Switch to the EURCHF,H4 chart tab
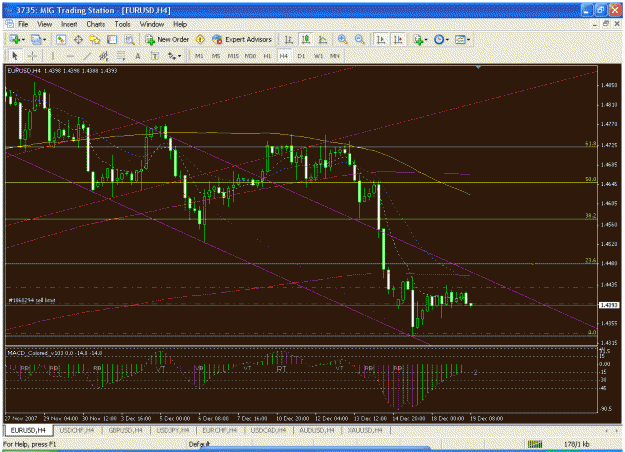 (x=220, y=430)
